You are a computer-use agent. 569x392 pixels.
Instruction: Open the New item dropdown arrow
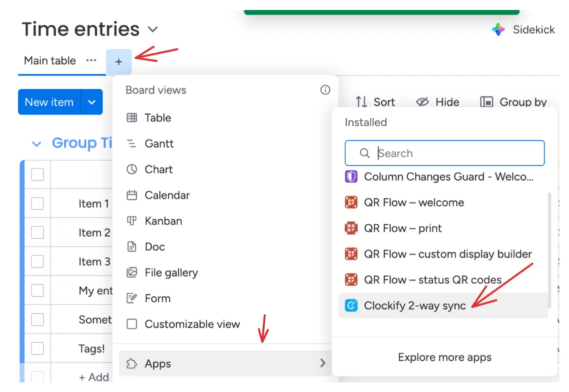pyautogui.click(x=92, y=102)
